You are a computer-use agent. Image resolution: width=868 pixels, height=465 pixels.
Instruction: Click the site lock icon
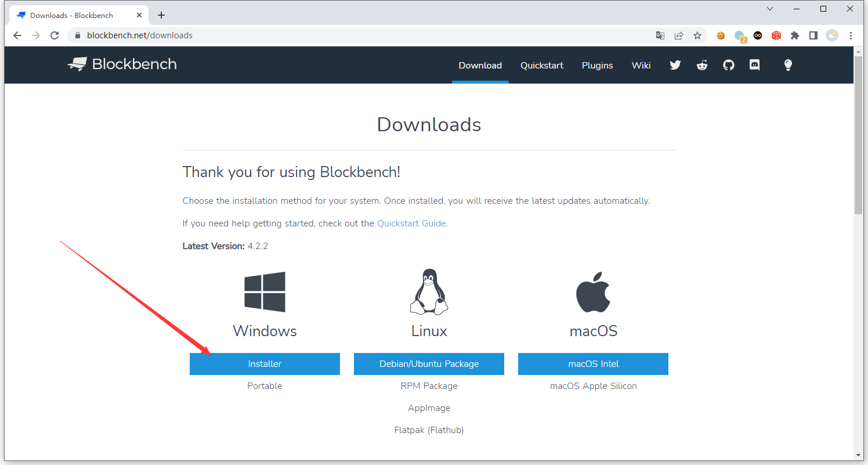click(x=78, y=35)
